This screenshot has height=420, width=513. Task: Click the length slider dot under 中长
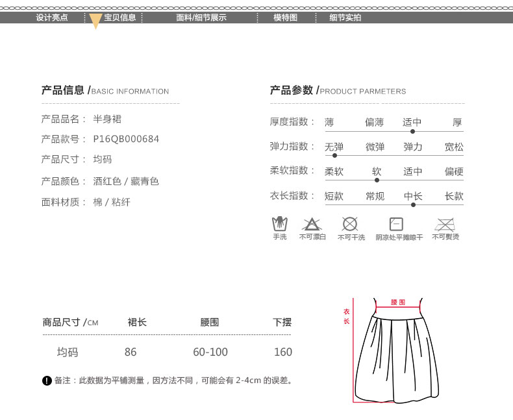pyautogui.click(x=413, y=204)
